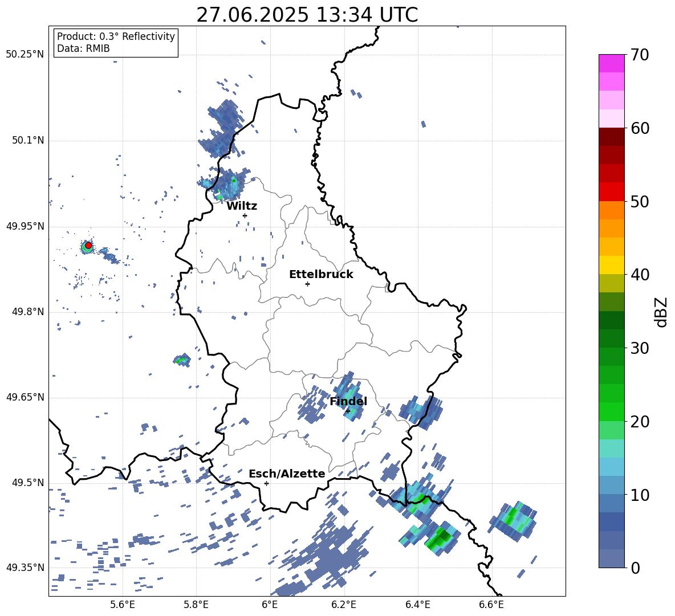Click the 49.5°N latitude label
Image resolution: width=675 pixels, height=616 pixels.
tap(28, 483)
